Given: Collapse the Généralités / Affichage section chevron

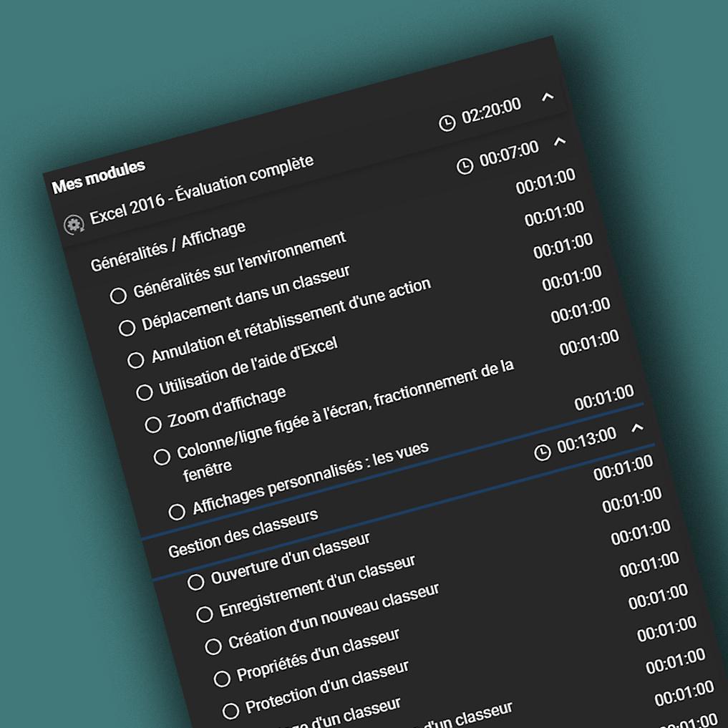Looking at the screenshot, I should (560, 141).
